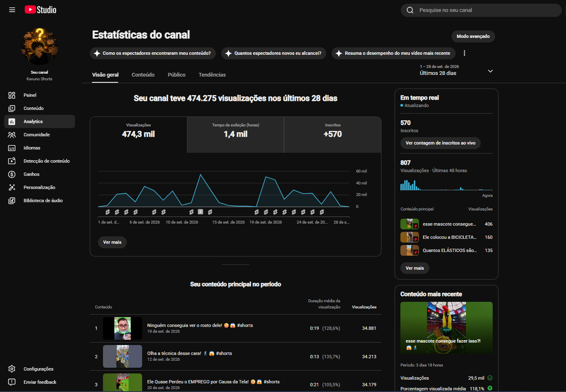566x392 pixels.
Task: Select the Tempo de exibição (horas) metric card
Action: (x=236, y=135)
